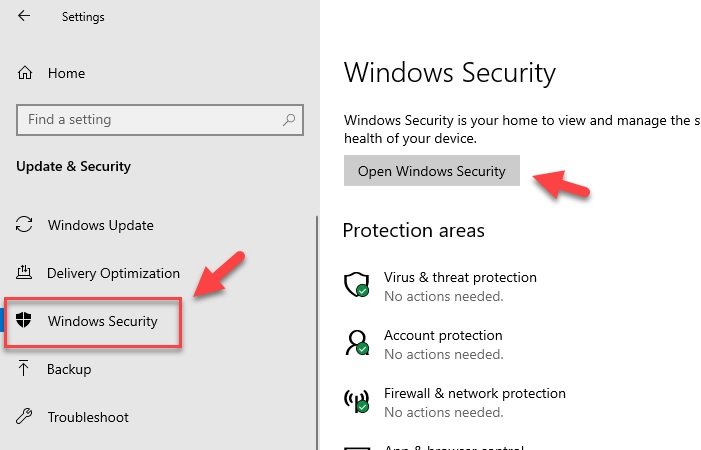Click the Home house icon
Image resolution: width=701 pixels, height=450 pixels.
26,73
